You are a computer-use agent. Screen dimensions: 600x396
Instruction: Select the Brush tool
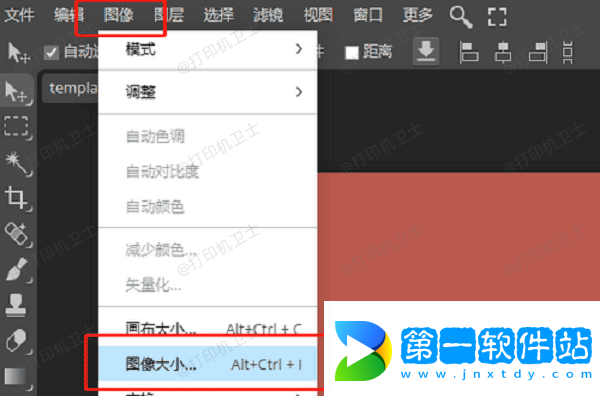click(17, 269)
